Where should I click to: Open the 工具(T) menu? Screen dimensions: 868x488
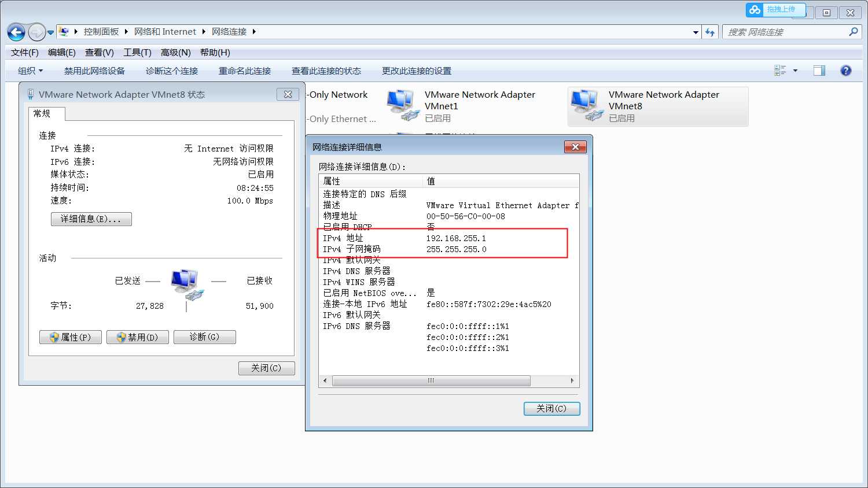137,53
